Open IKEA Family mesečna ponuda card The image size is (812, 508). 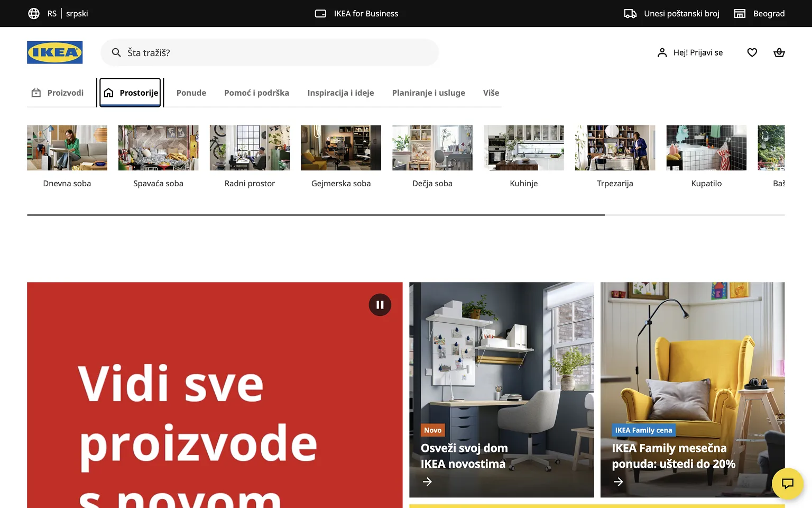tap(693, 389)
